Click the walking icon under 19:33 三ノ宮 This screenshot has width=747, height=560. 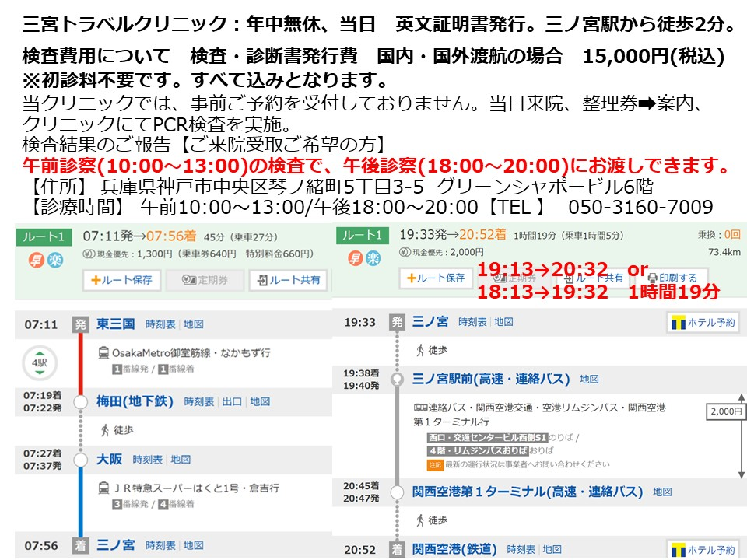(419, 350)
